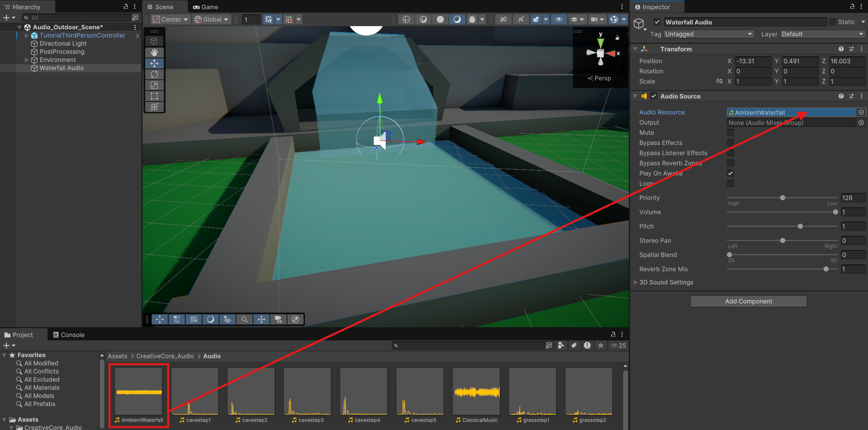Navigate to CreativeCore_Audio breadcrumb

(165, 356)
